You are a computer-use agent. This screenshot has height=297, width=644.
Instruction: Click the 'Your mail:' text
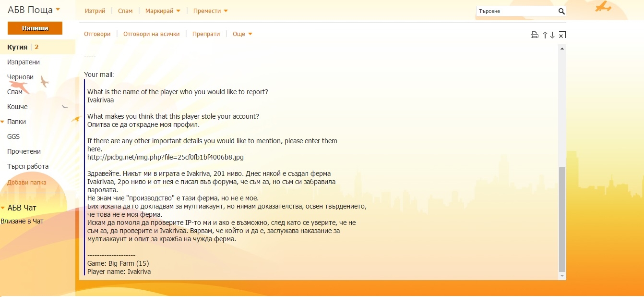(99, 74)
